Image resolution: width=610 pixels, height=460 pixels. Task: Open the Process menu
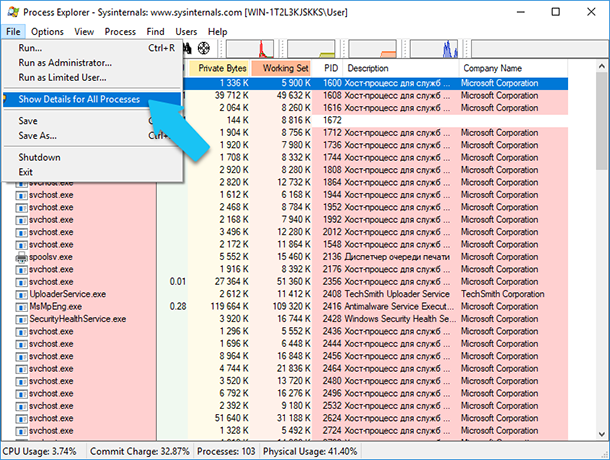pyautogui.click(x=120, y=32)
